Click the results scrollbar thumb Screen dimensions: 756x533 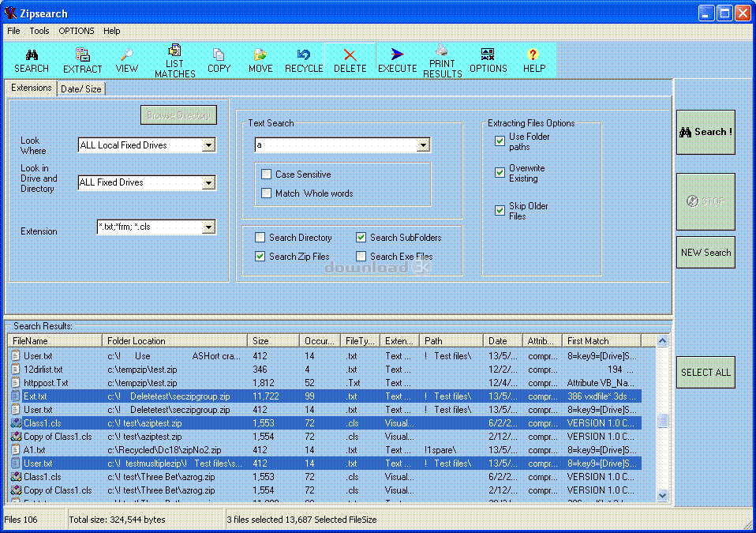click(x=662, y=421)
